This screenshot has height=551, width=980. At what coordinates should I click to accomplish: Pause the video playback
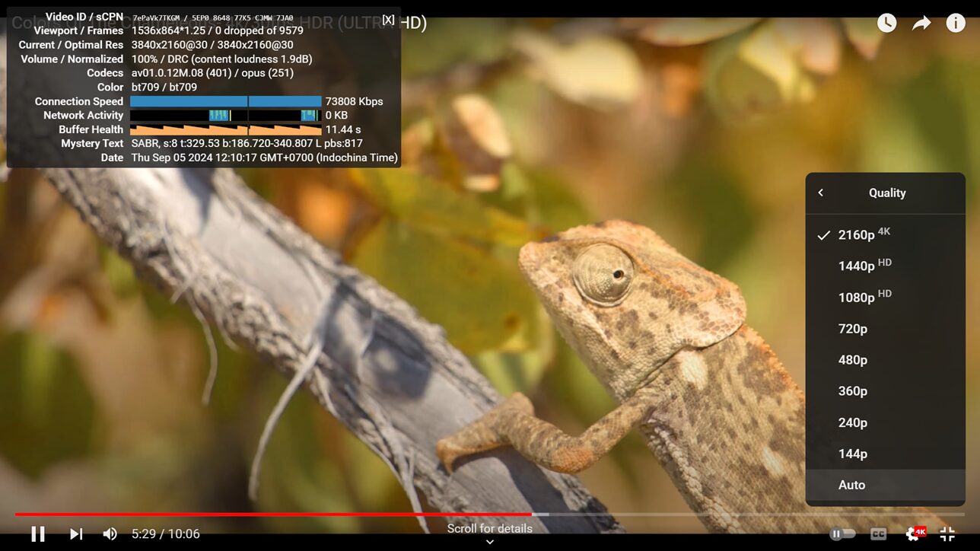(38, 533)
